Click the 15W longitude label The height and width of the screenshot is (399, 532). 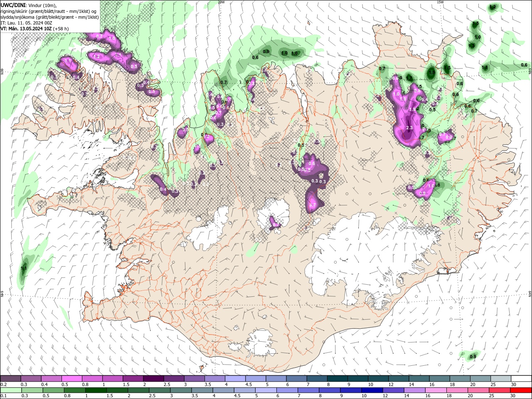440,2
